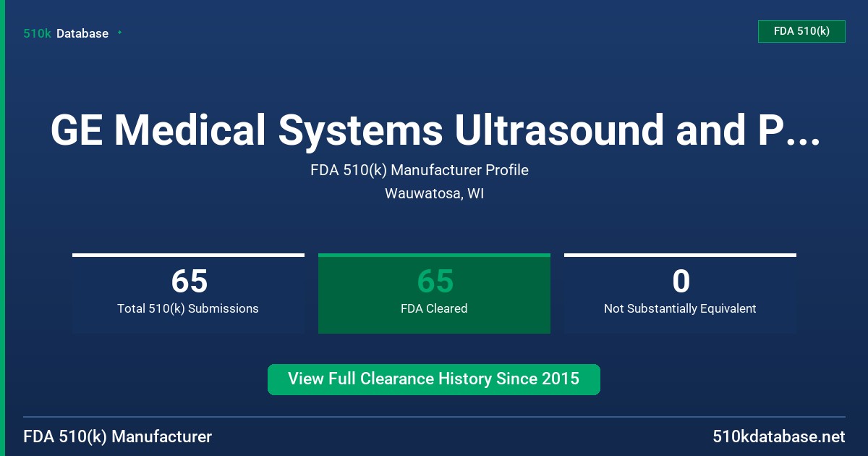Screen dimensions: 868x456
Task: Select the GE Medical Systems Ultrasound title
Action: (x=435, y=130)
